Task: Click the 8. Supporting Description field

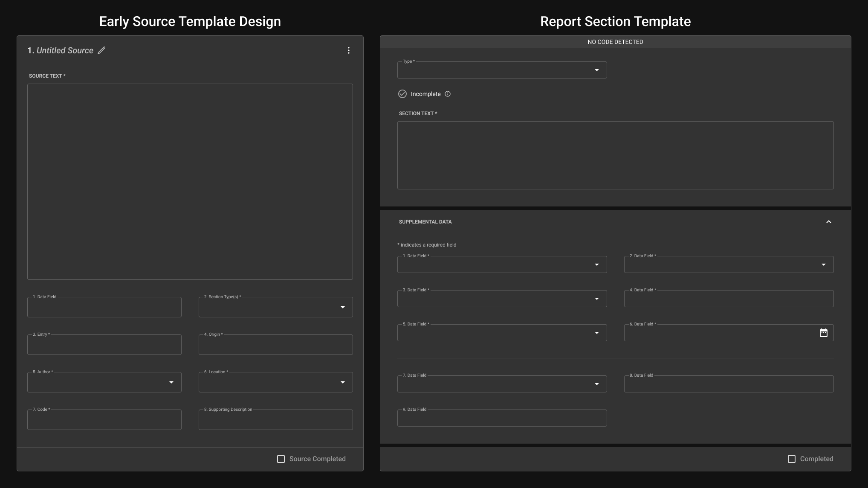Action: pyautogui.click(x=275, y=420)
